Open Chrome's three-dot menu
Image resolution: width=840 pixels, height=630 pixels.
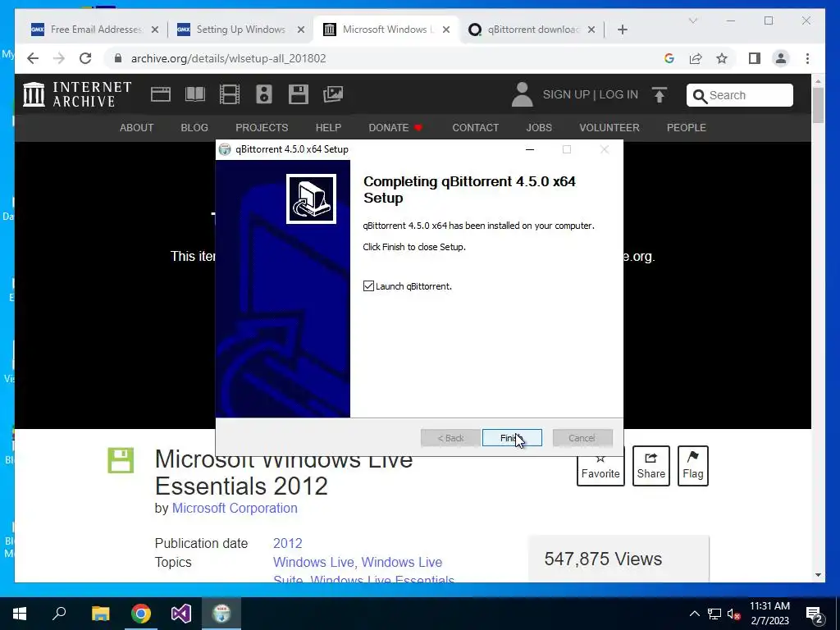pyautogui.click(x=807, y=58)
